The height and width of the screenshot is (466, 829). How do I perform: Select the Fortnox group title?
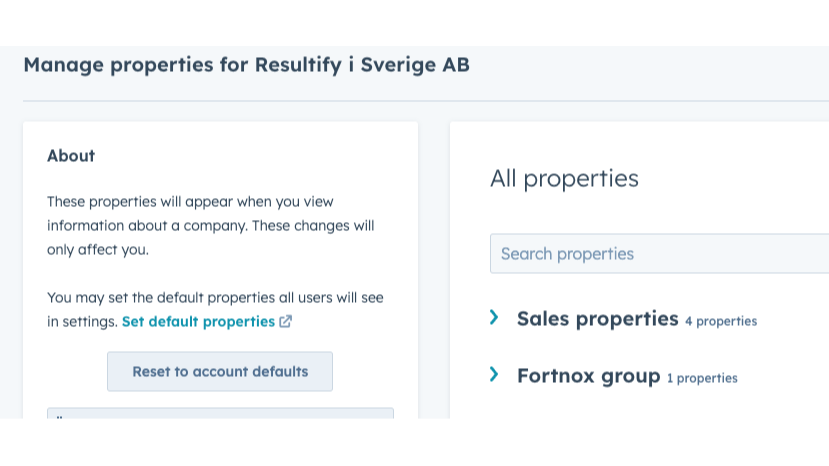(x=588, y=377)
